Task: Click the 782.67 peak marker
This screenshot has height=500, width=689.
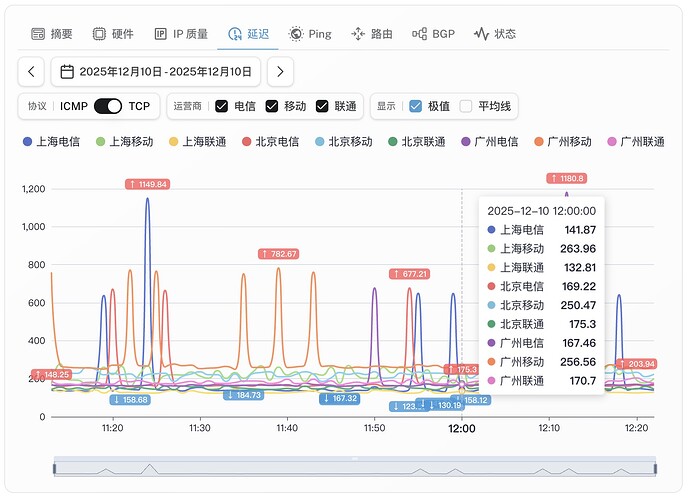Action: 279,254
